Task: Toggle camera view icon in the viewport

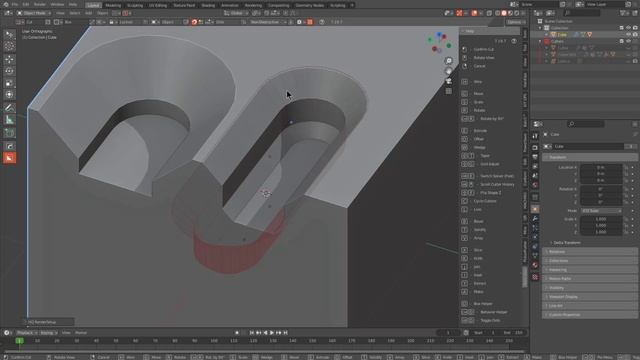Action: point(449,81)
